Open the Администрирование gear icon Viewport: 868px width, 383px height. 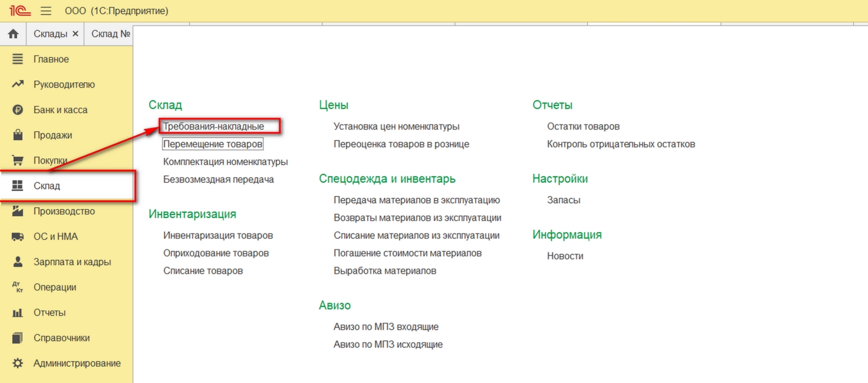pos(18,363)
